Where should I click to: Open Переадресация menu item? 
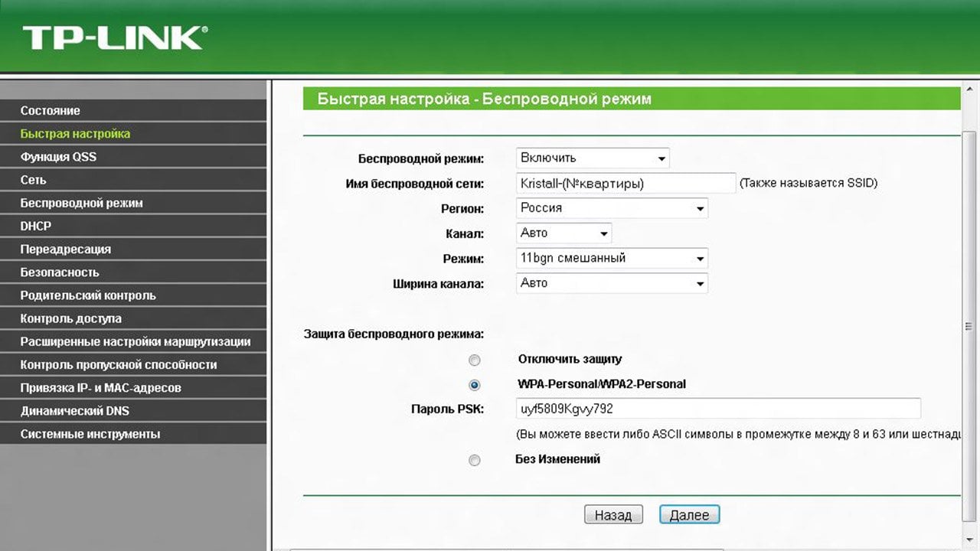click(133, 249)
